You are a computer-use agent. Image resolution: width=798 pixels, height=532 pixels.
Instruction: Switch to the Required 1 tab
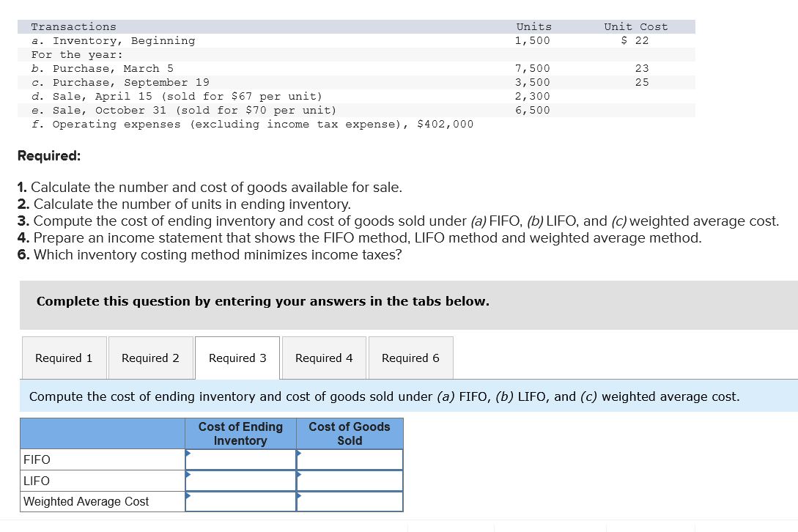[x=64, y=358]
